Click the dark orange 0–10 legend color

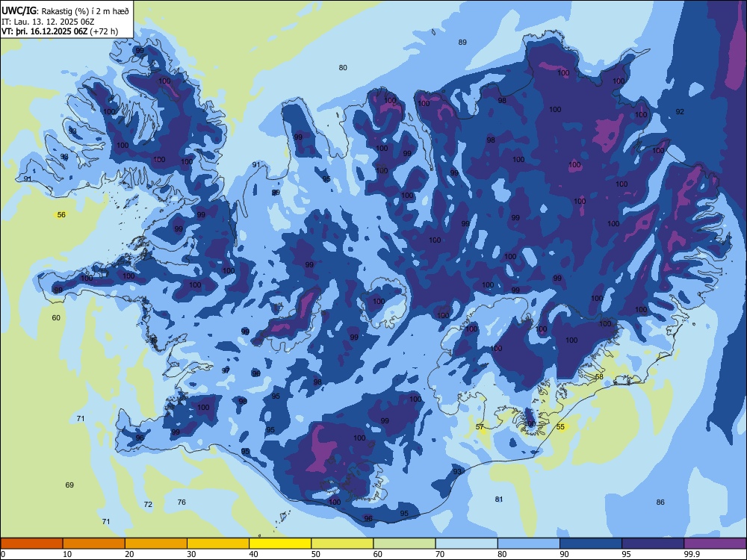click(32, 544)
